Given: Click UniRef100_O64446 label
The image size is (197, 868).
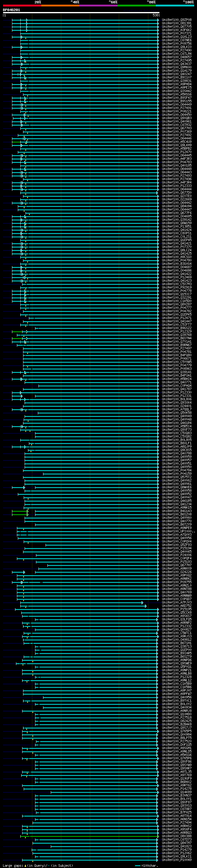Looking at the screenshot, I should [176, 139].
